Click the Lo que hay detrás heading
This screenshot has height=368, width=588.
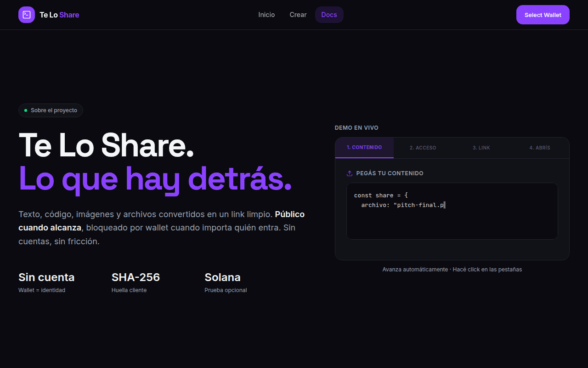[x=155, y=179]
